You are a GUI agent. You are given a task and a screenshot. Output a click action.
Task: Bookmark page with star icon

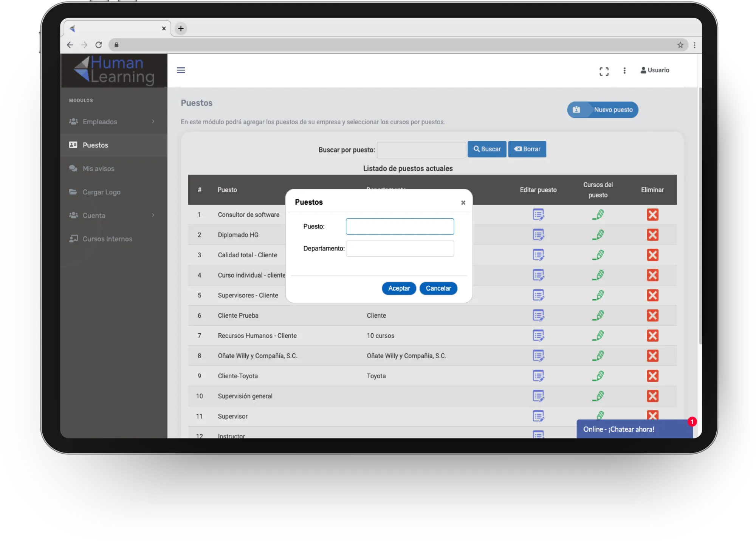point(680,45)
